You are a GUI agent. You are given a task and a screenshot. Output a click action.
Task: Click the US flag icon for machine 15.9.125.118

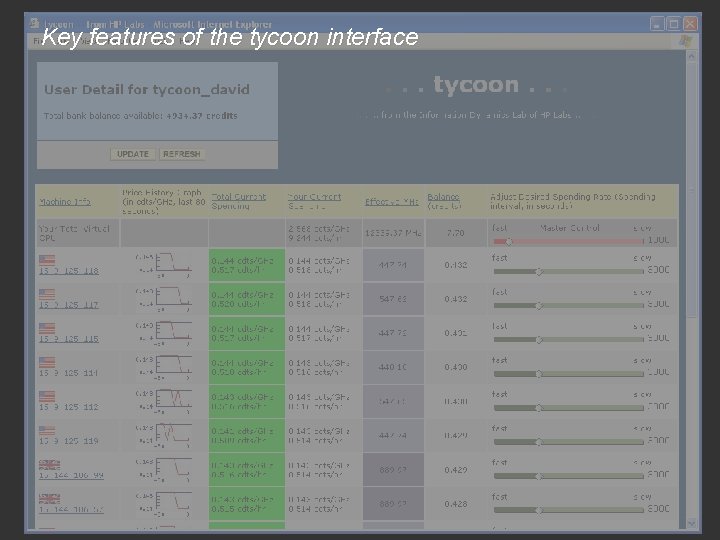click(x=47, y=260)
